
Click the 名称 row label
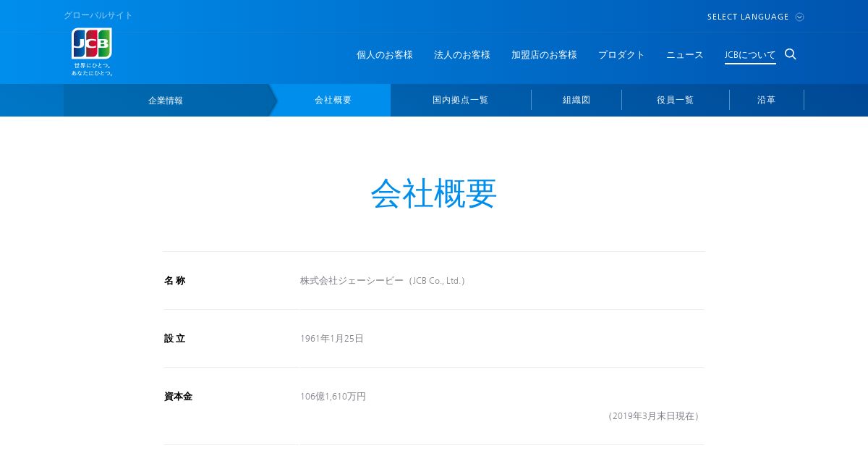coord(175,281)
